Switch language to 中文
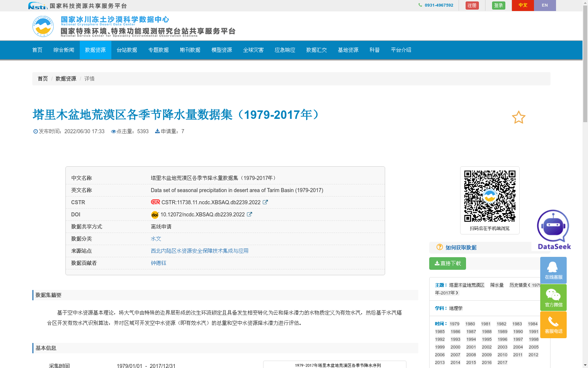This screenshot has width=588, height=368. tap(523, 5)
